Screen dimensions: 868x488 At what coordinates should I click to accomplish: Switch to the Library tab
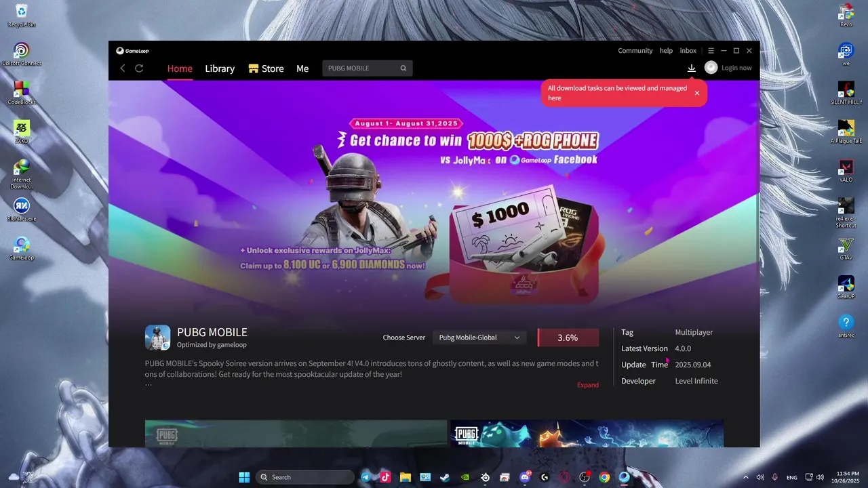220,68
